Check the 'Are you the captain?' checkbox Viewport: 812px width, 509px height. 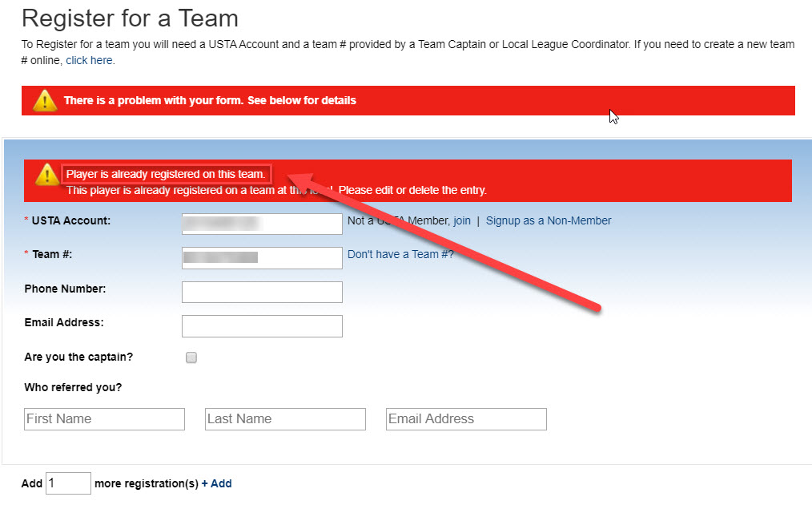click(x=191, y=358)
